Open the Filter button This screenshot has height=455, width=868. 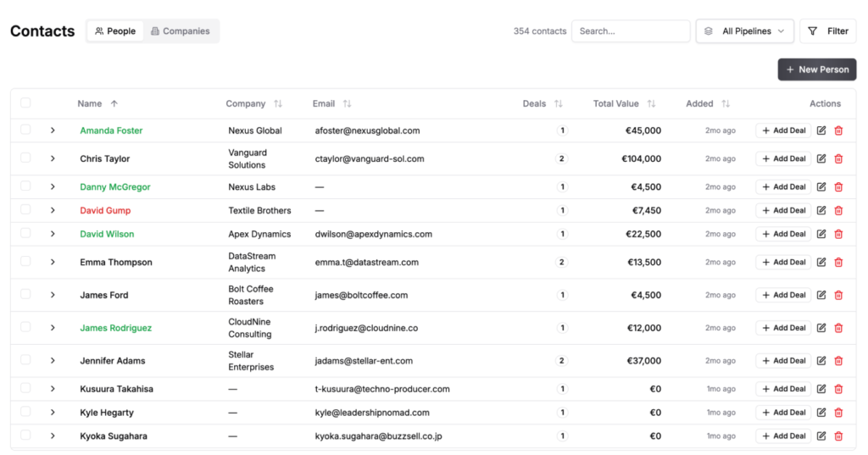[x=828, y=31]
